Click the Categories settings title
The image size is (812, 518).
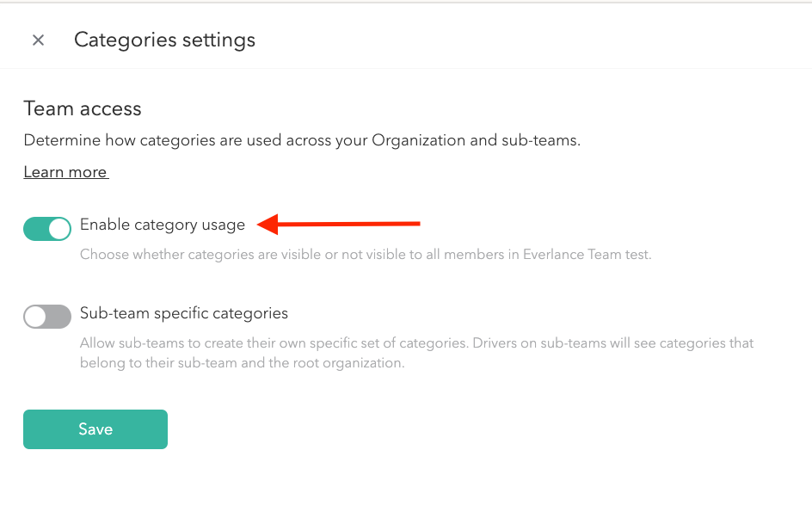point(164,40)
